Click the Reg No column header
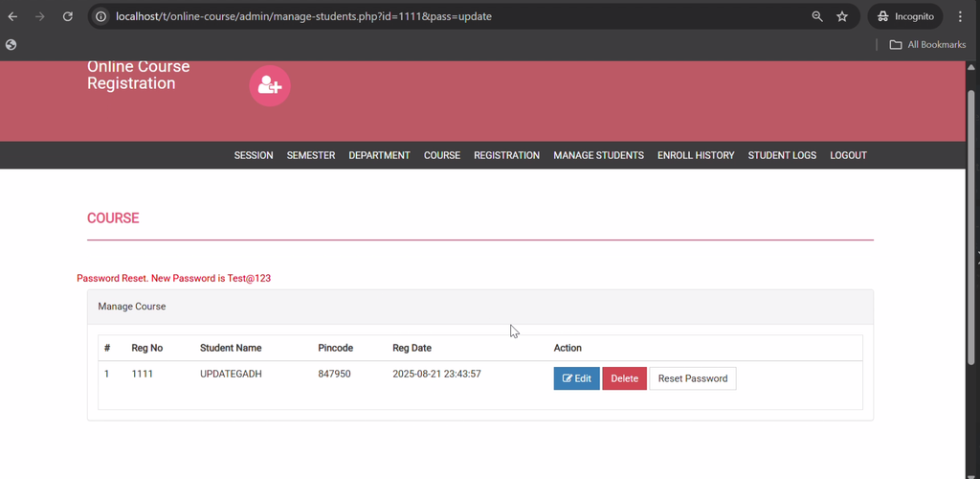 (x=146, y=348)
